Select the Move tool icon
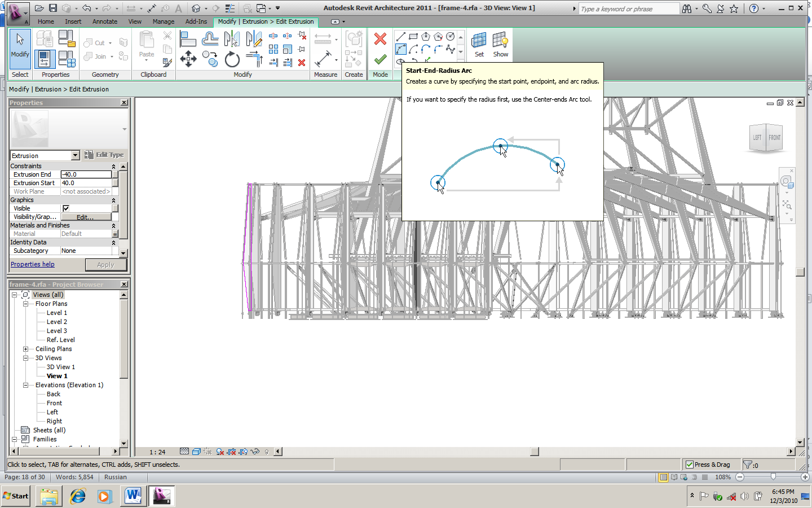The width and height of the screenshot is (812, 508). [x=188, y=59]
